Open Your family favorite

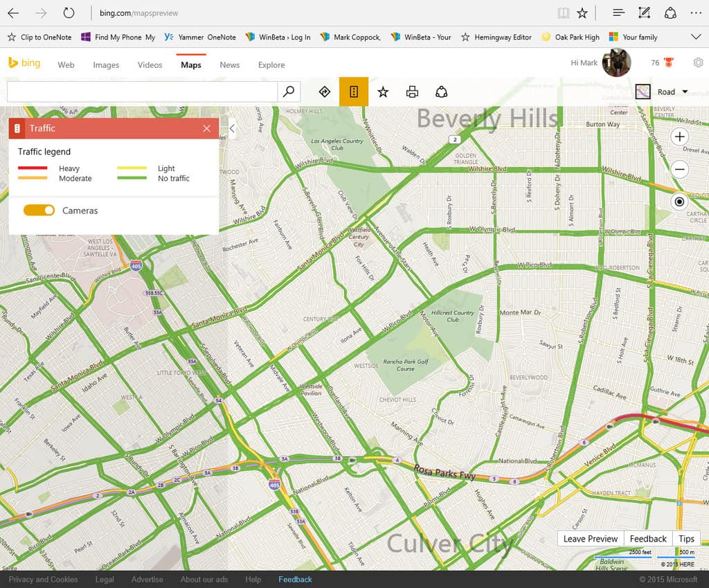pos(633,37)
